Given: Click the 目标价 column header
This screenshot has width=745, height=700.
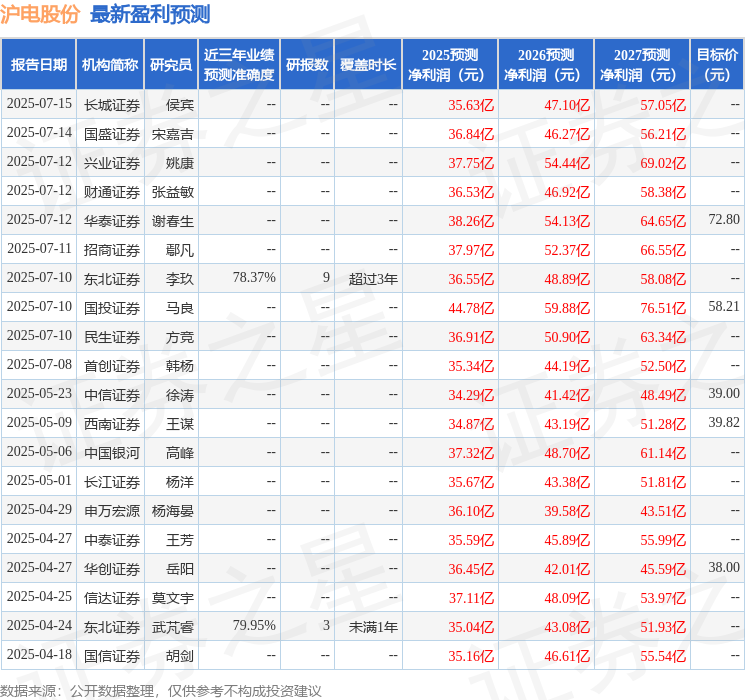Looking at the screenshot, I should click(717, 65).
